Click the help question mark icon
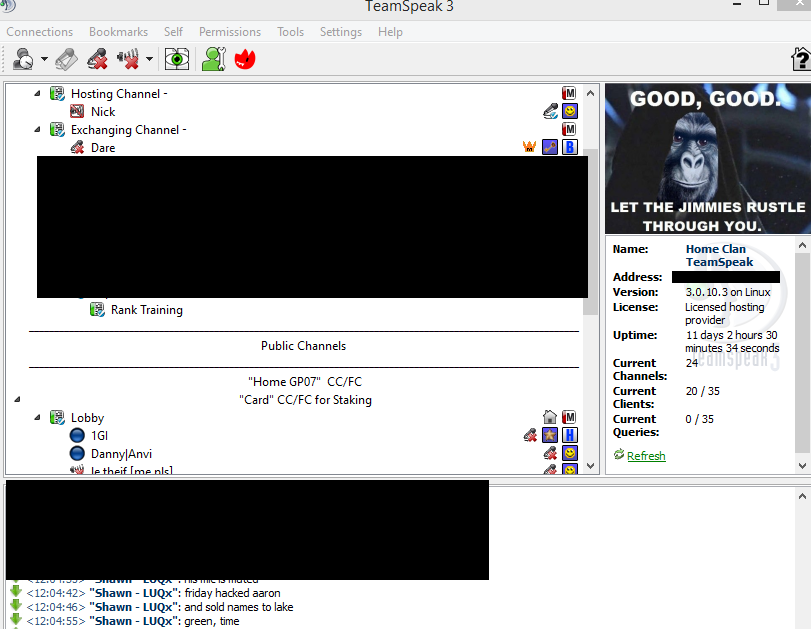Screen dimensions: 811x629 (801, 59)
